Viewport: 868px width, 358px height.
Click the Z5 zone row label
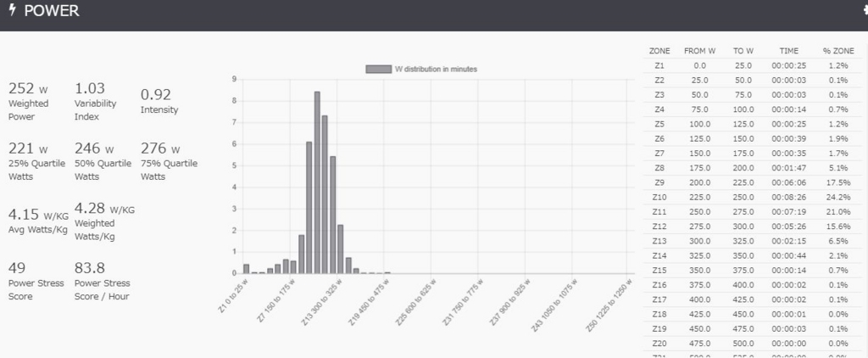[x=659, y=124]
